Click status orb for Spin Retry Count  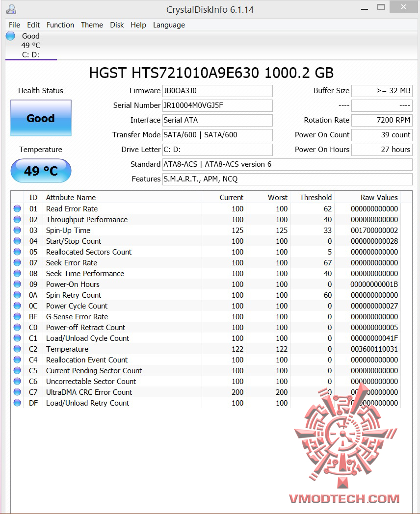click(x=17, y=295)
